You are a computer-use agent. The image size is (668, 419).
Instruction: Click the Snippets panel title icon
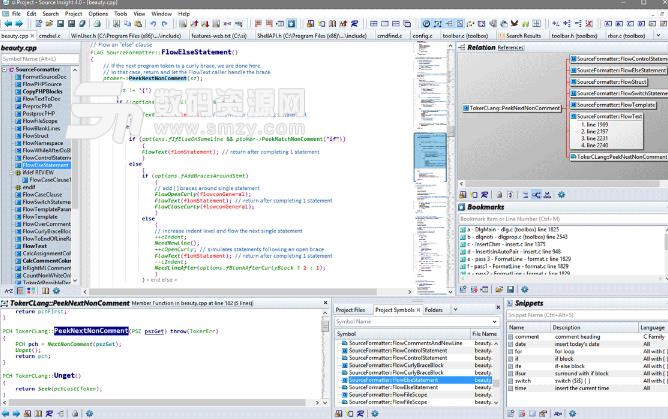508,303
